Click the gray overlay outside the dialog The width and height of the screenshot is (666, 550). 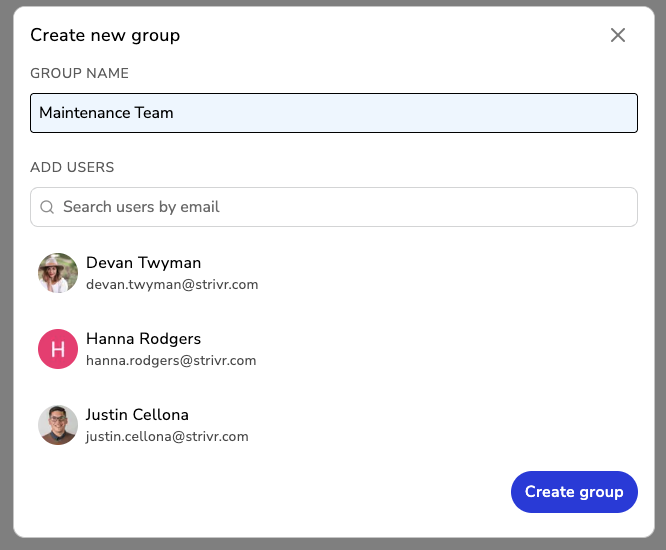tap(660, 300)
